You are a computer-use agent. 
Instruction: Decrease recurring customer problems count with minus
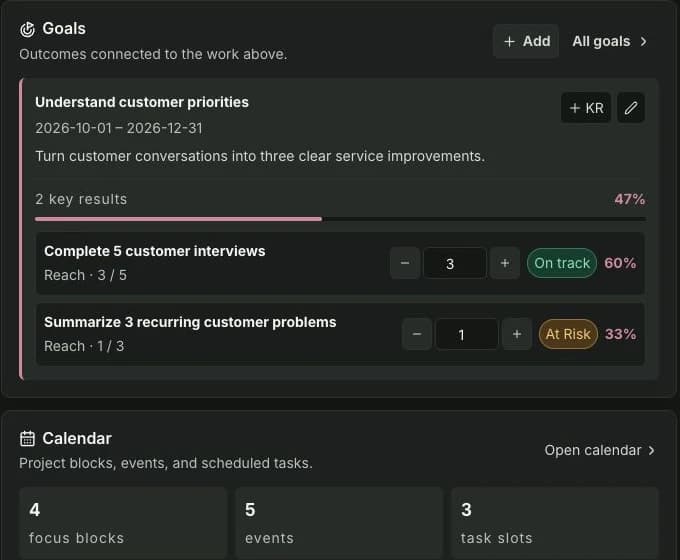pyautogui.click(x=417, y=334)
